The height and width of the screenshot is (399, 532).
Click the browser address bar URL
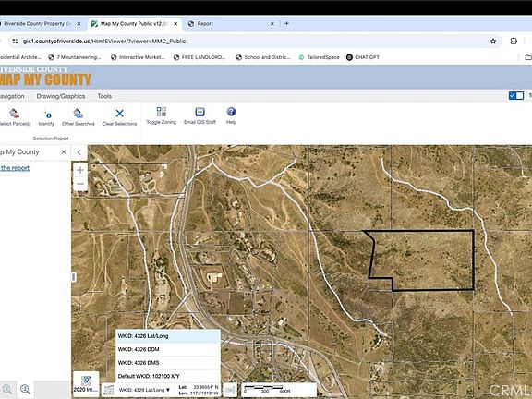104,41
